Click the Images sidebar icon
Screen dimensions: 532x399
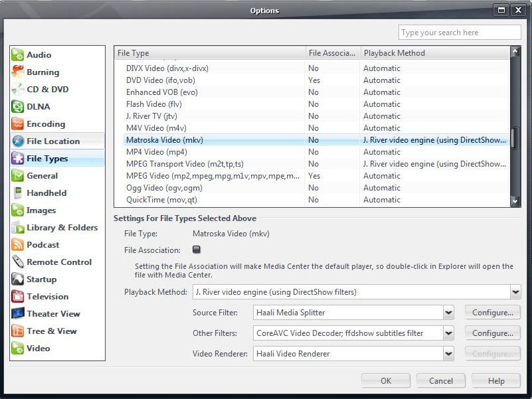[18, 210]
